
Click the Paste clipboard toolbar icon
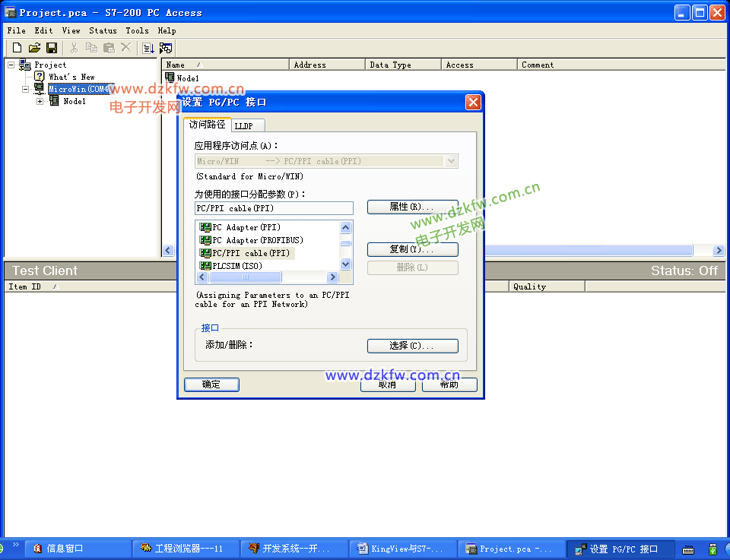click(109, 48)
